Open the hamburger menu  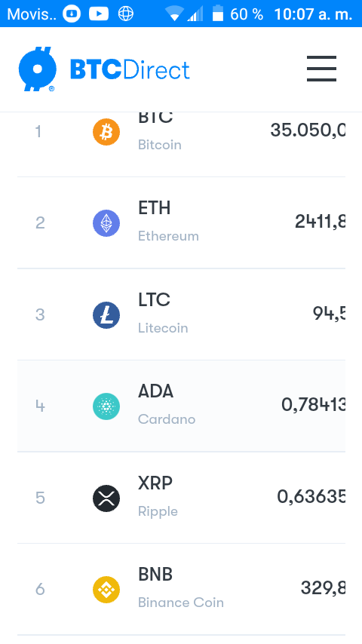321,69
